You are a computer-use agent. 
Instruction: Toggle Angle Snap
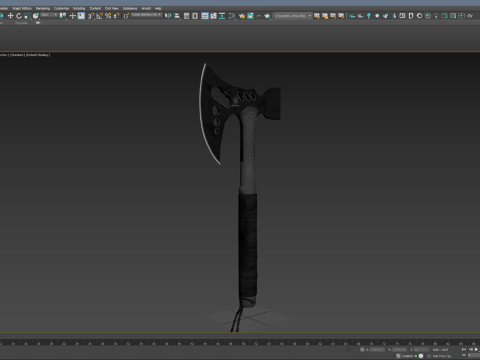pyautogui.click(x=99, y=16)
